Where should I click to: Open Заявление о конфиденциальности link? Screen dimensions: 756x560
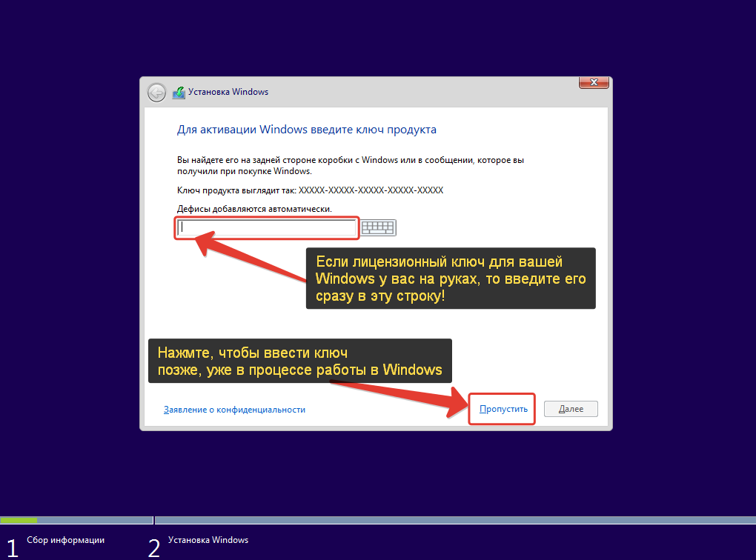click(x=234, y=410)
